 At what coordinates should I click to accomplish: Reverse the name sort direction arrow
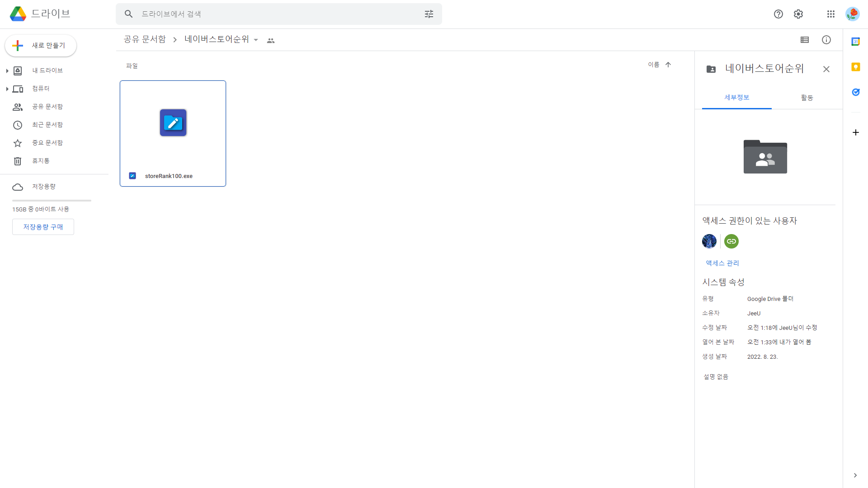point(668,65)
